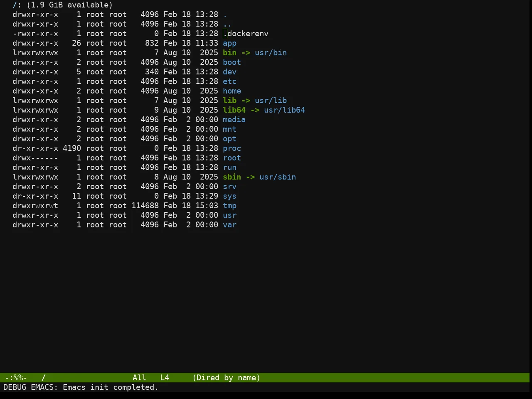Click the lib symlink name
Image resolution: width=532 pixels, height=399 pixels.
pos(229,101)
